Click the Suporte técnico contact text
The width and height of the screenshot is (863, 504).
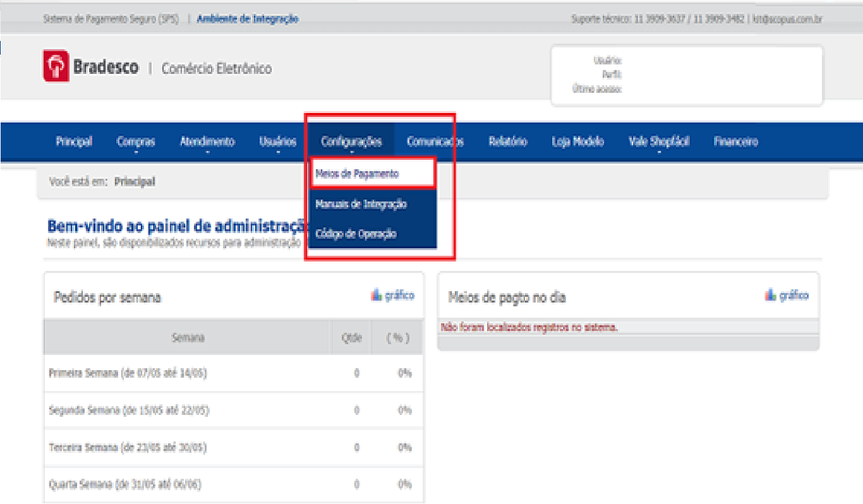696,19
